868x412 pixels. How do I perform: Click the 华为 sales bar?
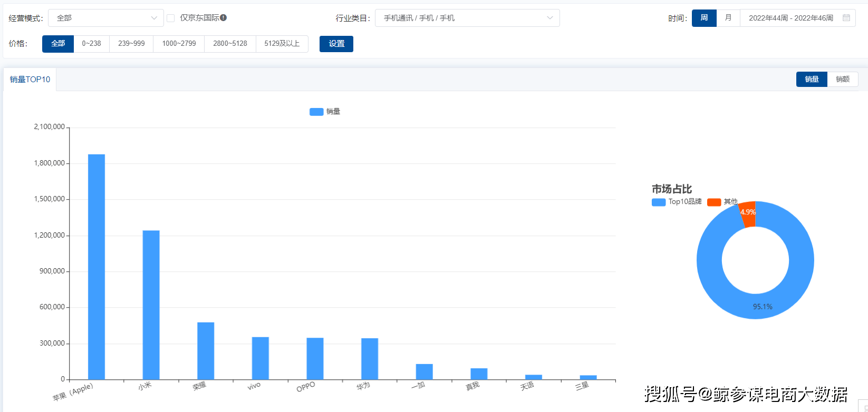370,359
